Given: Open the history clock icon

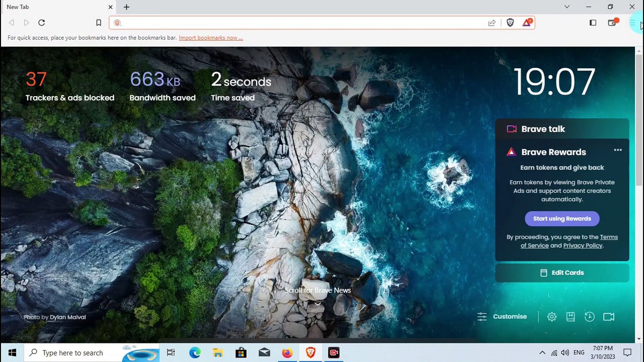Looking at the screenshot, I should [x=590, y=317].
